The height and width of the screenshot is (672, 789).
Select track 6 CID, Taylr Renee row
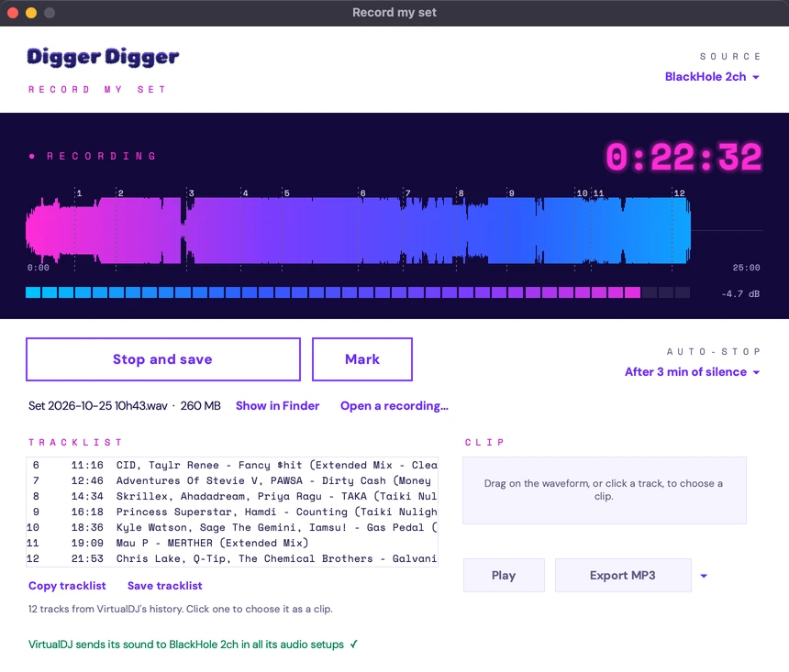coord(232,466)
